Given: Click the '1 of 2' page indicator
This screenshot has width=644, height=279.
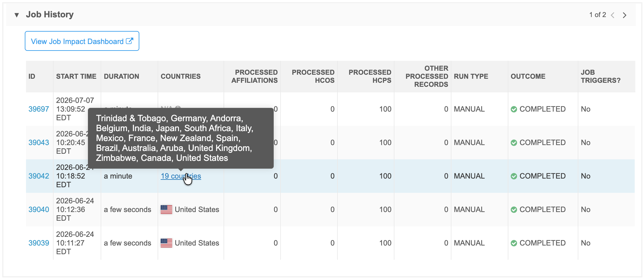Looking at the screenshot, I should pos(598,15).
